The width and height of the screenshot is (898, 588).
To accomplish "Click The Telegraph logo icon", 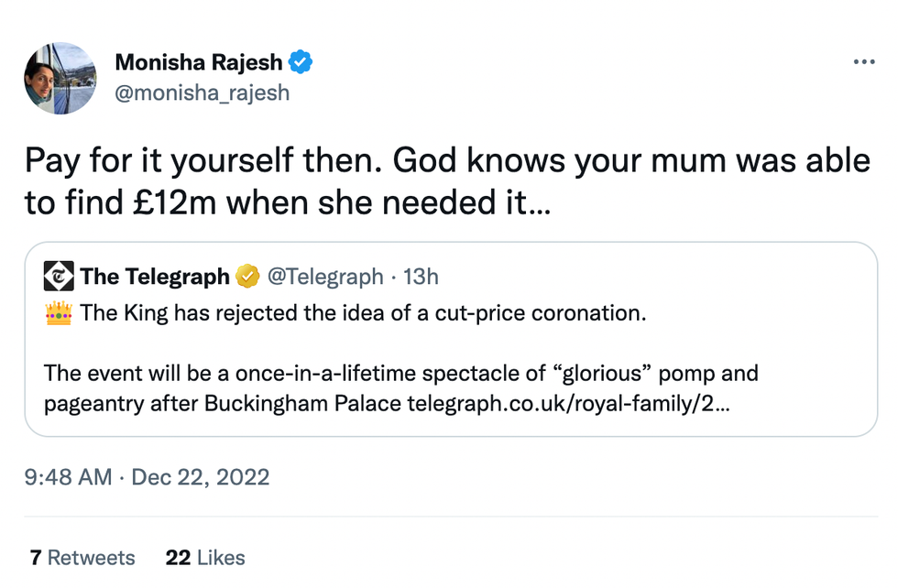I will 59,277.
